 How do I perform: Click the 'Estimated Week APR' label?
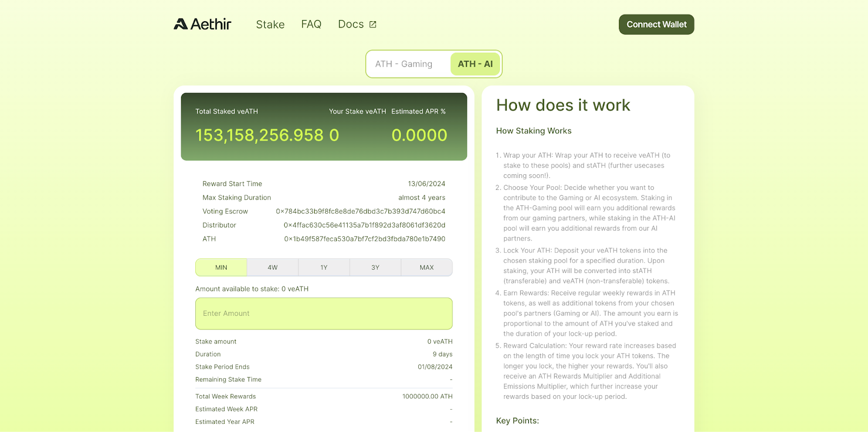226,409
